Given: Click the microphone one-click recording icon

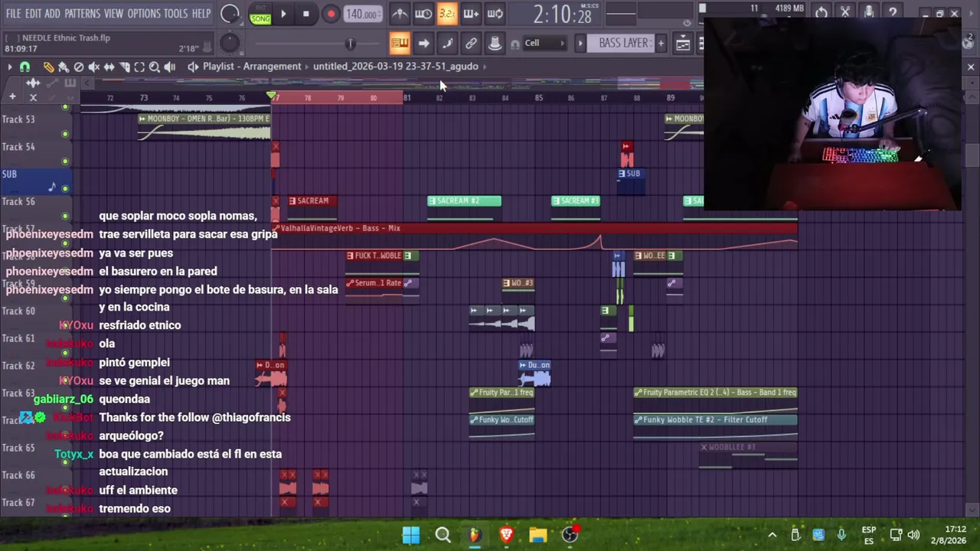Looking at the screenshot, I should 869,13.
